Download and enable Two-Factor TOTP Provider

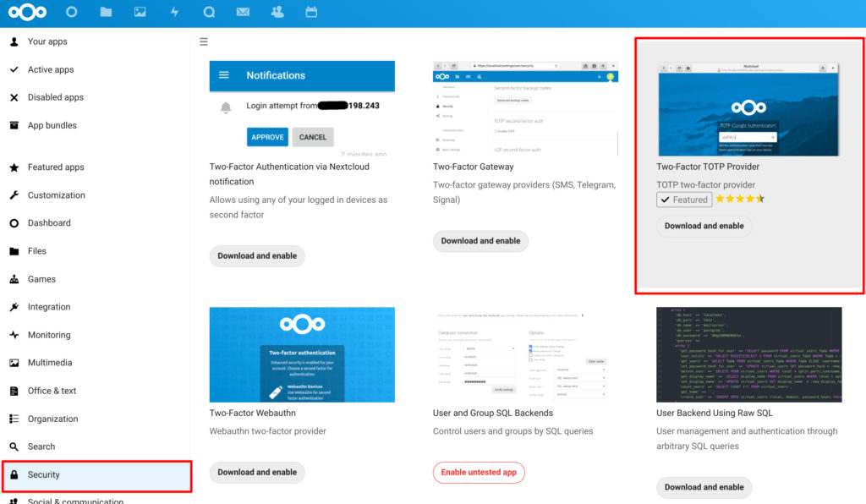click(704, 226)
